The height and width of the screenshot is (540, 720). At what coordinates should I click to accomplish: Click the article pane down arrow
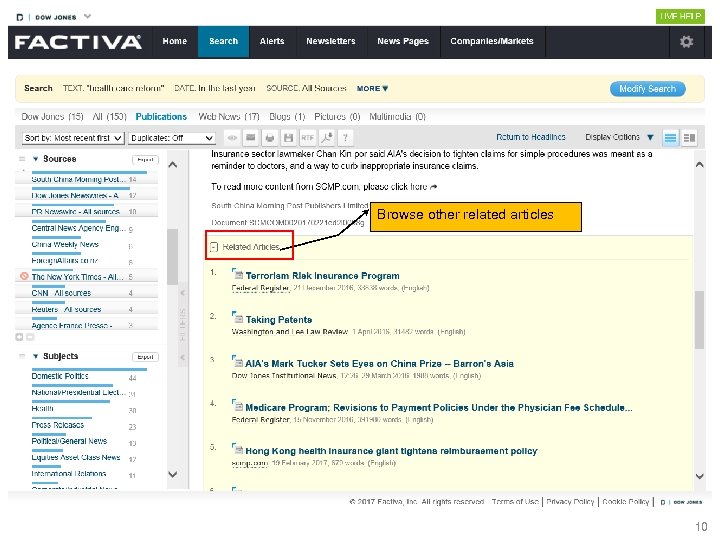click(699, 476)
